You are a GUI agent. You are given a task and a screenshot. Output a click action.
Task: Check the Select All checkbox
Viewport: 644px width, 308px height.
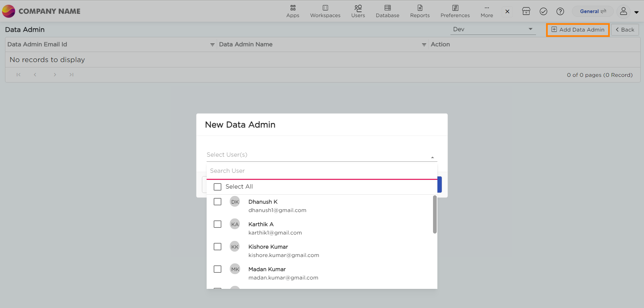tap(218, 187)
